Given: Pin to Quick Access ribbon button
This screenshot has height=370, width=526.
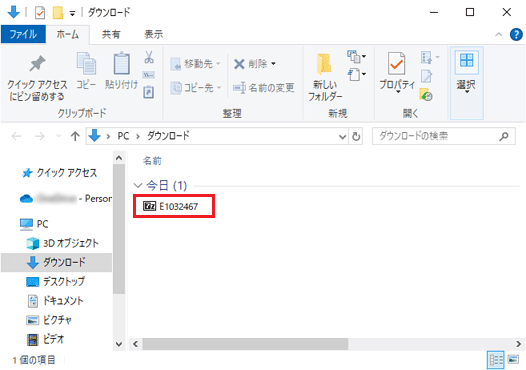Looking at the screenshot, I should tap(37, 78).
